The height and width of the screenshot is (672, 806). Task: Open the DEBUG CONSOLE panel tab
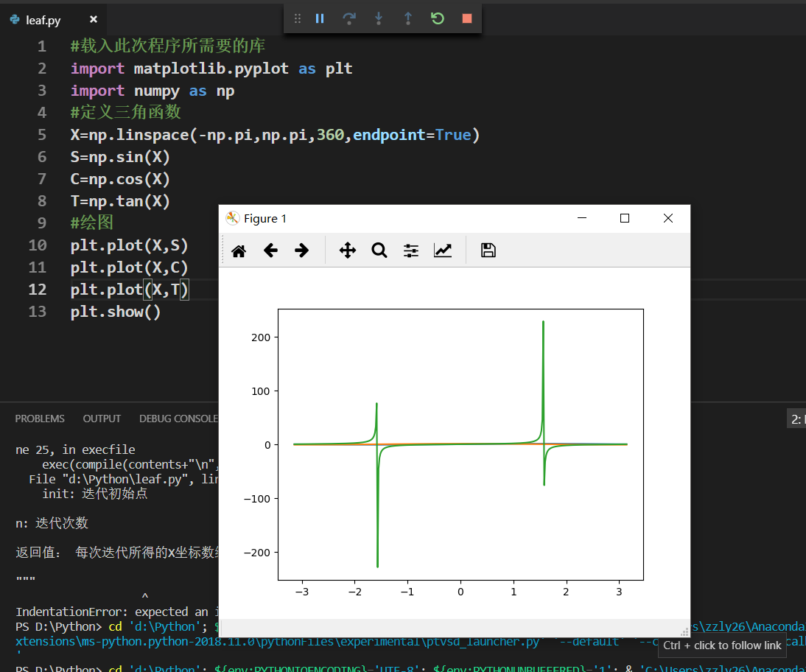coord(178,419)
